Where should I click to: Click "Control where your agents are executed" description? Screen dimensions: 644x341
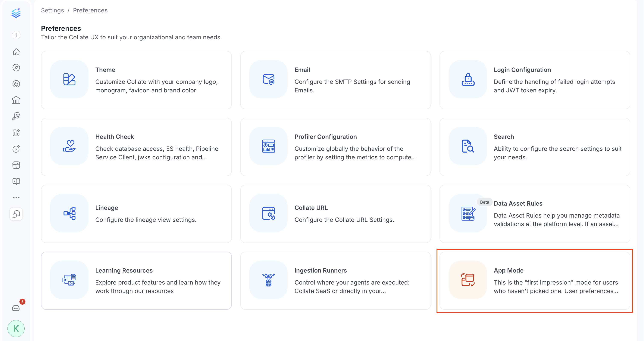(x=352, y=287)
